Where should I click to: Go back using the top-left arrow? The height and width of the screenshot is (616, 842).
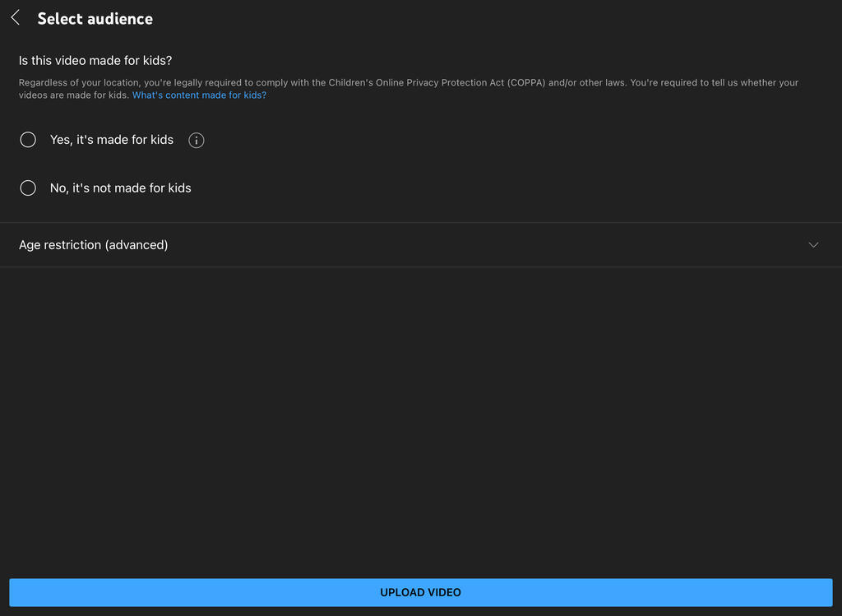pos(16,18)
